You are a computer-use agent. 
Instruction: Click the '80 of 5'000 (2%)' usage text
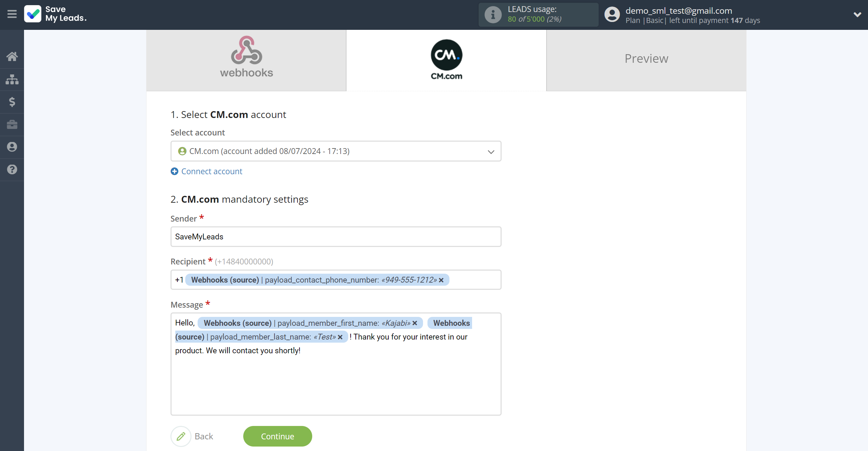[x=535, y=19]
